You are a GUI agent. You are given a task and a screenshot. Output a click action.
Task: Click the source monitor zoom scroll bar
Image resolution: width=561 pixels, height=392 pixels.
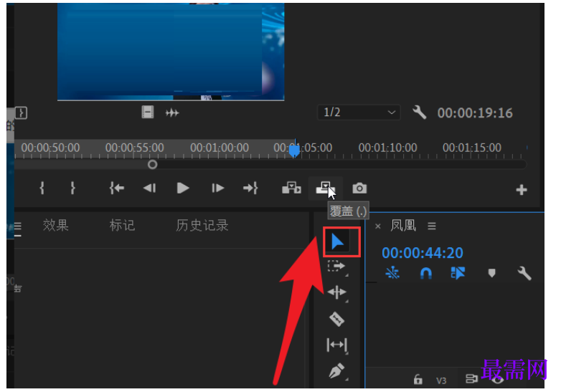[270, 164]
